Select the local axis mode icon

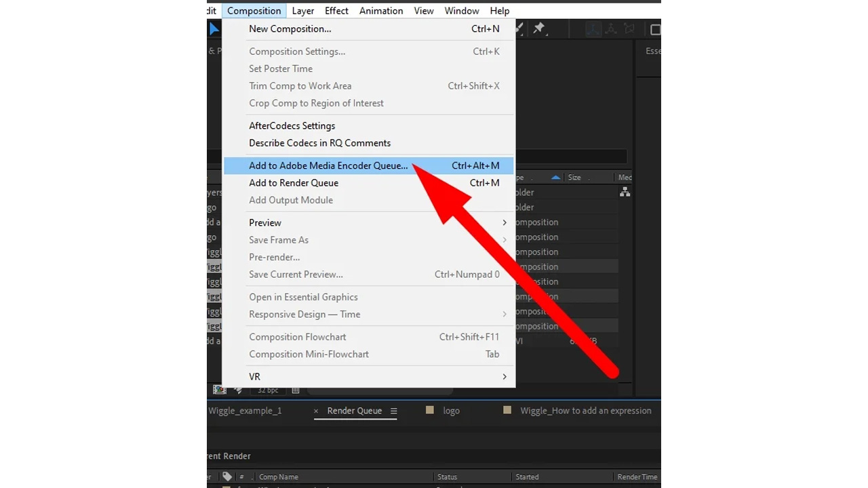pyautogui.click(x=593, y=29)
